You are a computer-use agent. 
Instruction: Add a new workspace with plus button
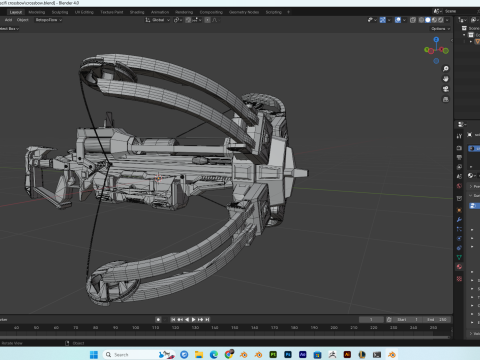tap(288, 12)
